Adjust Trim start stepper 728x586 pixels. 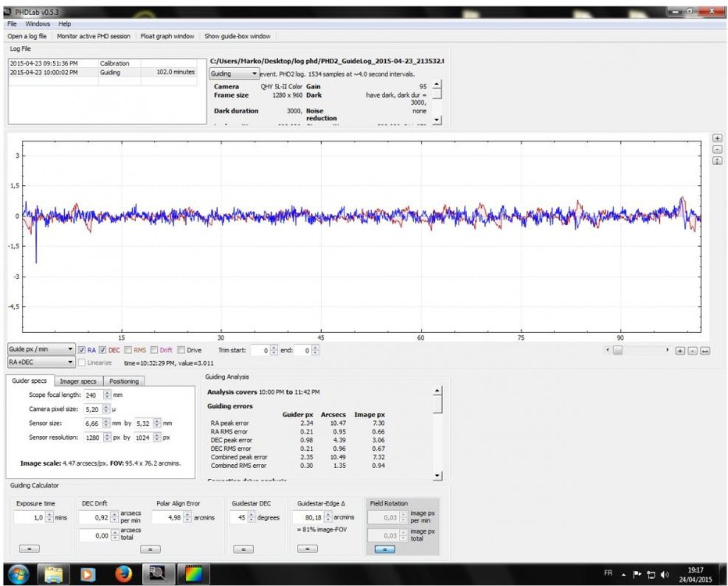[x=273, y=350]
